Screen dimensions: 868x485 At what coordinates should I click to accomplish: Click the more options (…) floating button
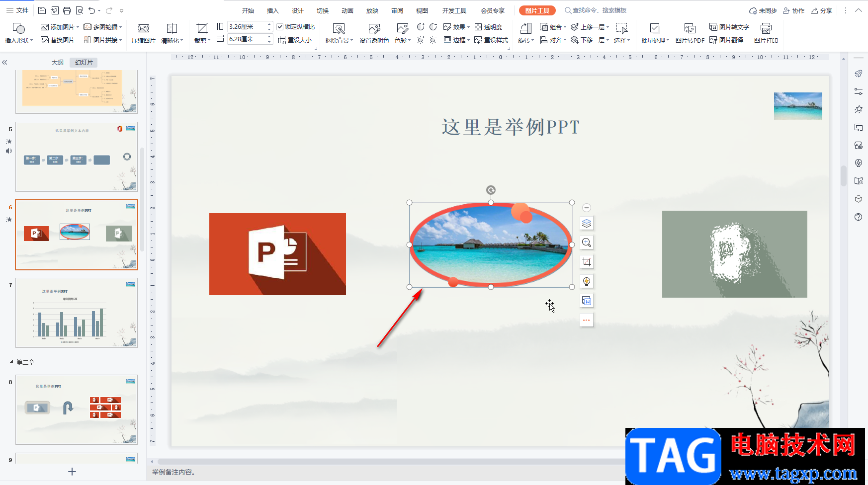coord(587,320)
